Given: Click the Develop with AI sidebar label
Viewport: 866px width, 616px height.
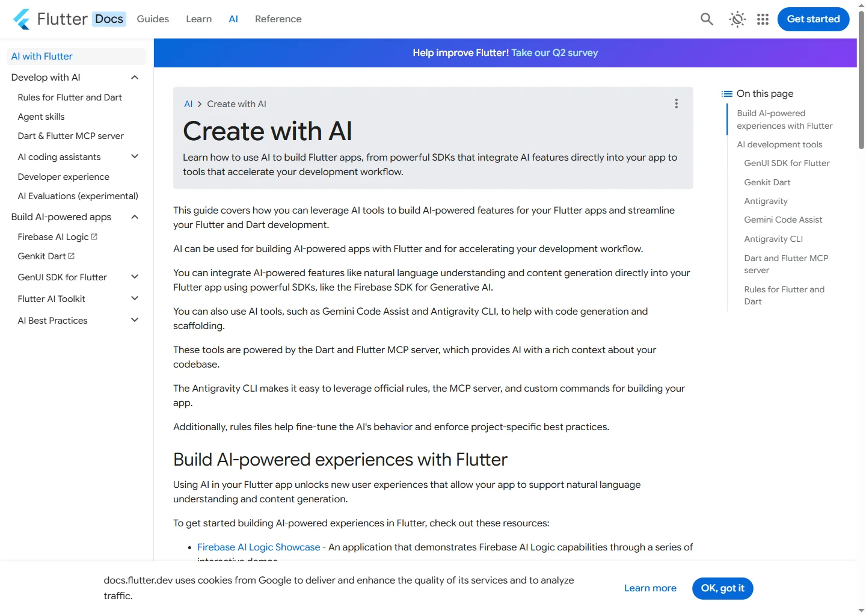Looking at the screenshot, I should 46,78.
